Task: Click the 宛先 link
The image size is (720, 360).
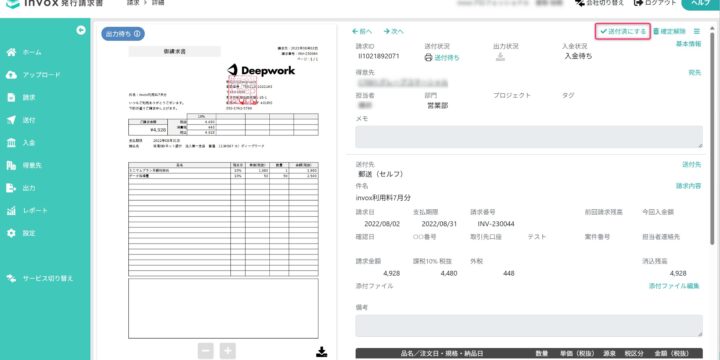Action: point(695,73)
